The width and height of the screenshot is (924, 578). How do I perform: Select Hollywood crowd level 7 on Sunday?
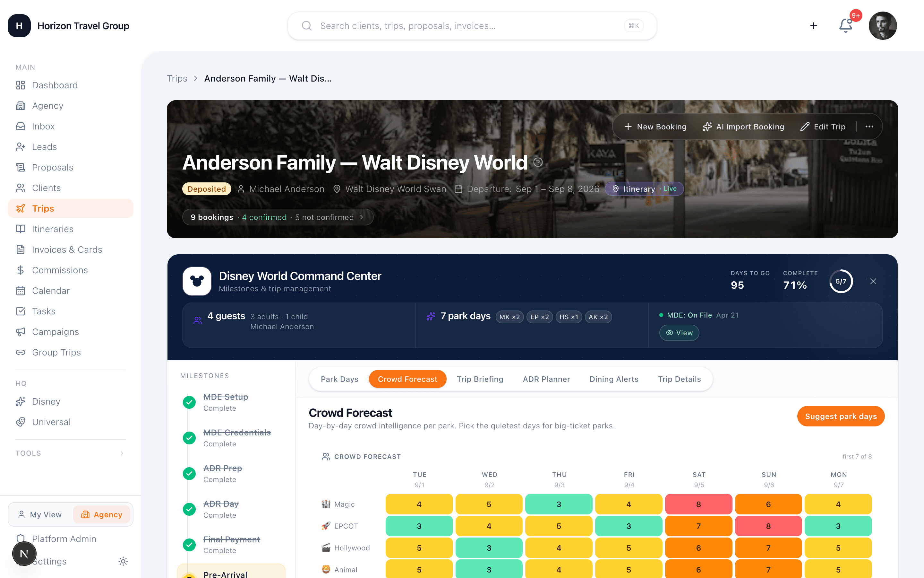[768, 548]
